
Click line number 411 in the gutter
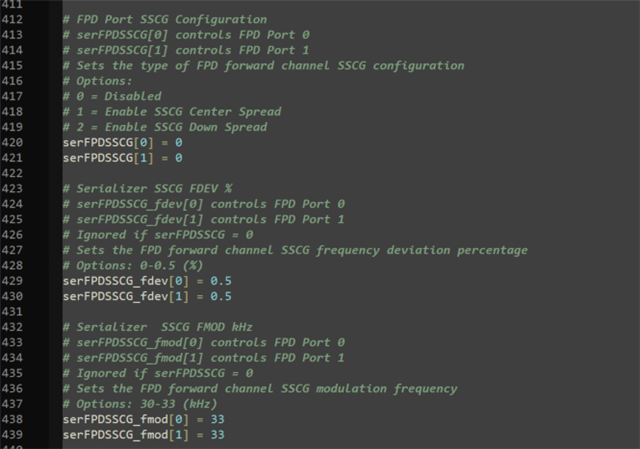coord(15,4)
